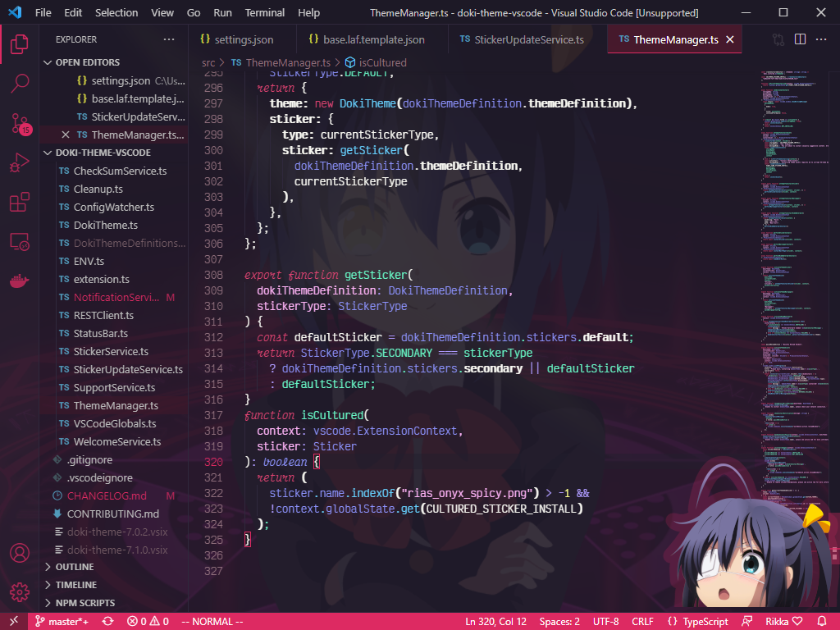Open Remote Explorer icon in activity bar
Image resolution: width=840 pixels, height=630 pixels.
pyautogui.click(x=20, y=242)
